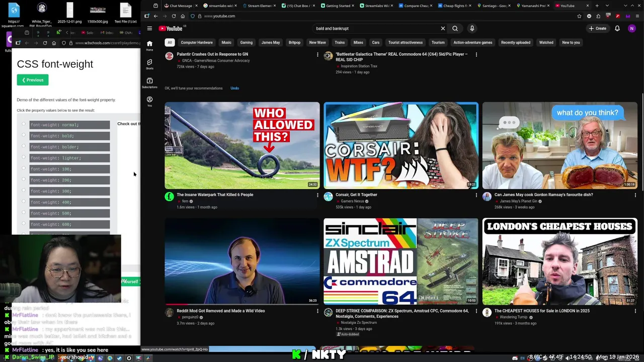Play the CORSAIR WTF thumbnail video
The width and height of the screenshot is (644, 362).
click(x=401, y=145)
